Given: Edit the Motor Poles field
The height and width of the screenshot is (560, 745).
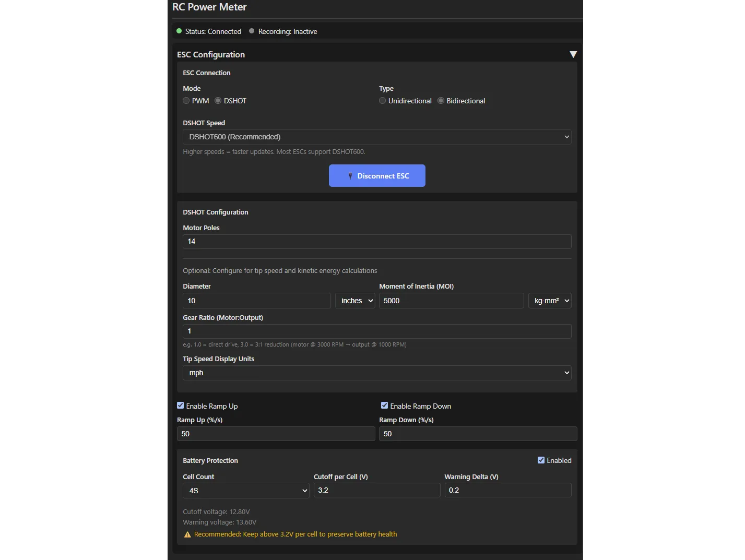Looking at the screenshot, I should [x=377, y=242].
